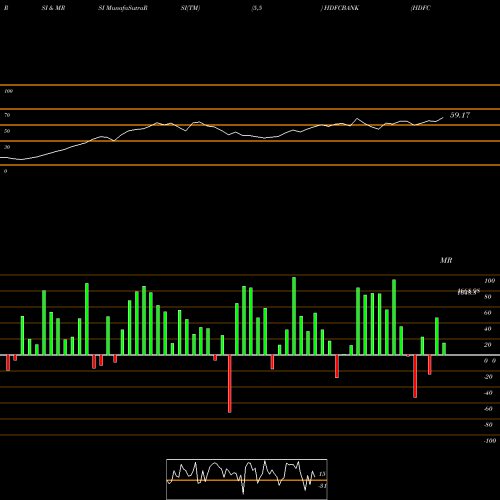The width and height of the screenshot is (500, 500).
Task: Click the RSI axis label 30
Action: [7, 147]
